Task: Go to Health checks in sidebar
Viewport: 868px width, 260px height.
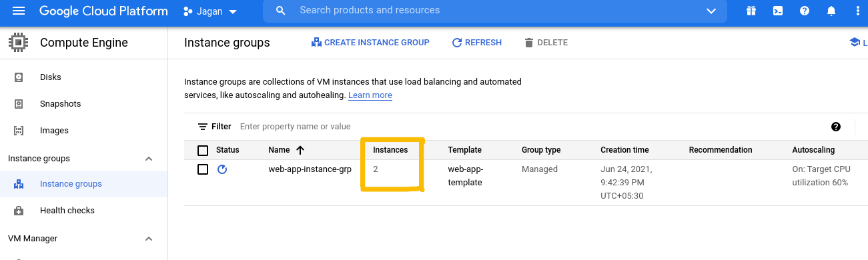Action: coord(67,211)
